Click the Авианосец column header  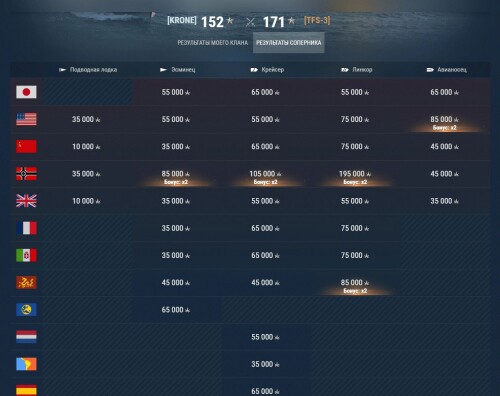pos(447,70)
